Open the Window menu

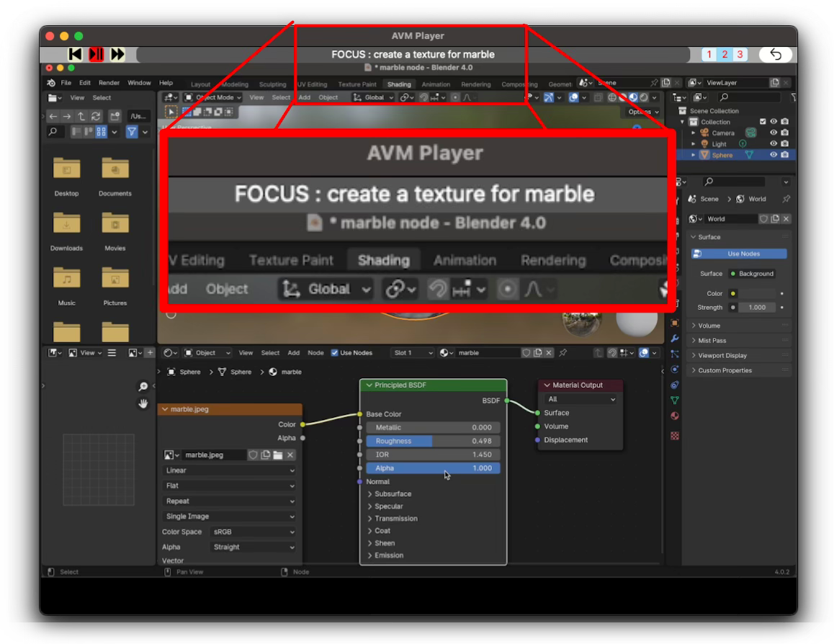pyautogui.click(x=139, y=83)
